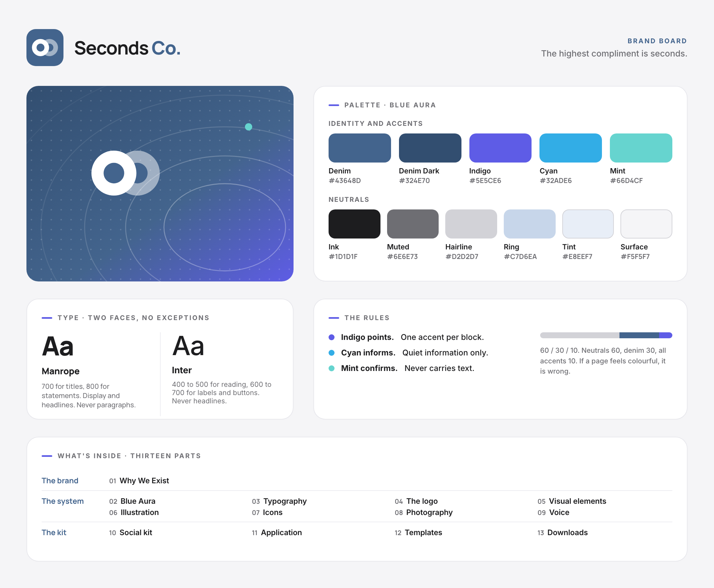Select the Denim color swatch
The image size is (714, 588).
pyautogui.click(x=360, y=148)
